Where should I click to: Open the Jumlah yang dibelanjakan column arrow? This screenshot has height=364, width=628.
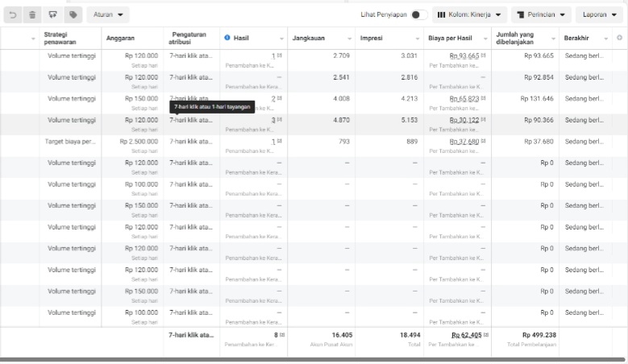coord(553,39)
